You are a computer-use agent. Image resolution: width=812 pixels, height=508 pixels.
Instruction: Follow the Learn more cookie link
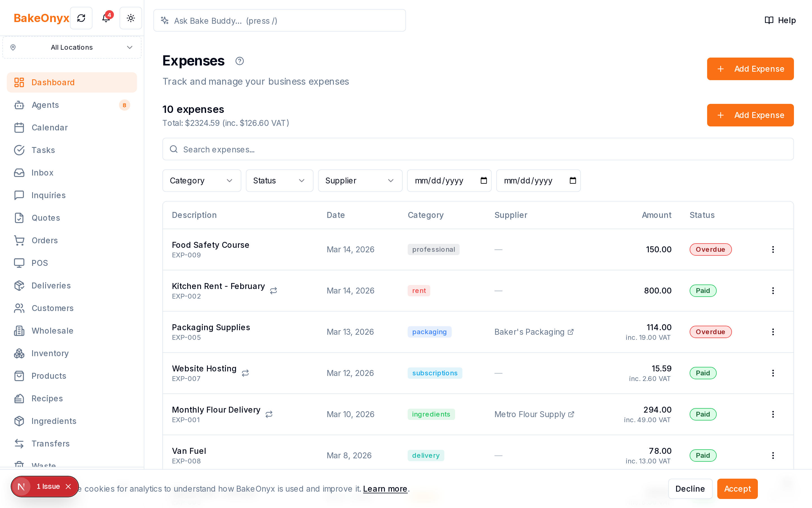pyautogui.click(x=385, y=489)
